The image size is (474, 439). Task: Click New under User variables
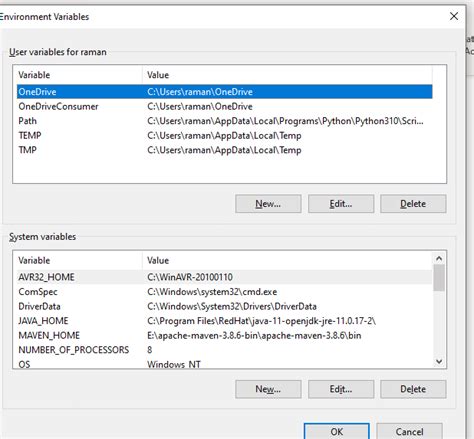point(268,204)
